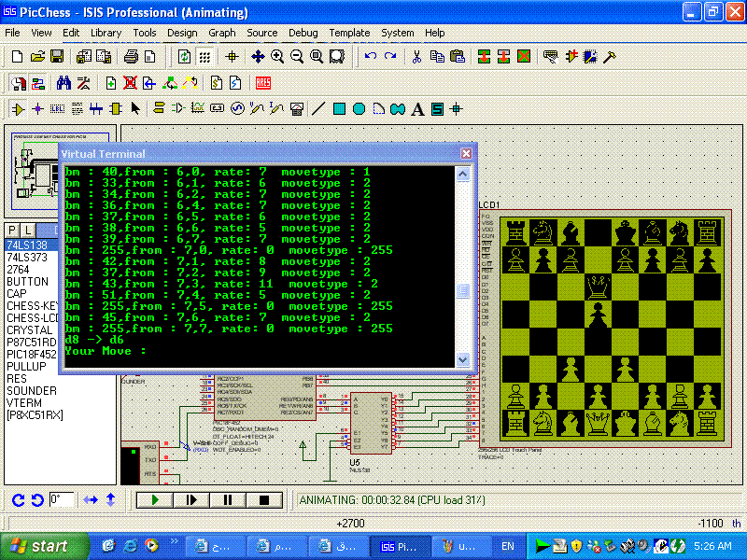Select the 2D box drawing tool
Image resolution: width=747 pixels, height=560 pixels.
[339, 109]
